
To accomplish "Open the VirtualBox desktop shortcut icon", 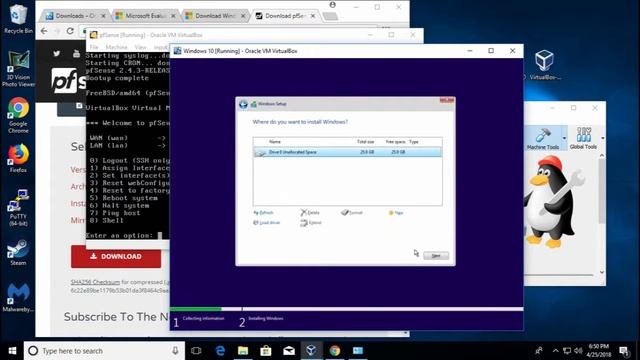I will click(x=544, y=64).
